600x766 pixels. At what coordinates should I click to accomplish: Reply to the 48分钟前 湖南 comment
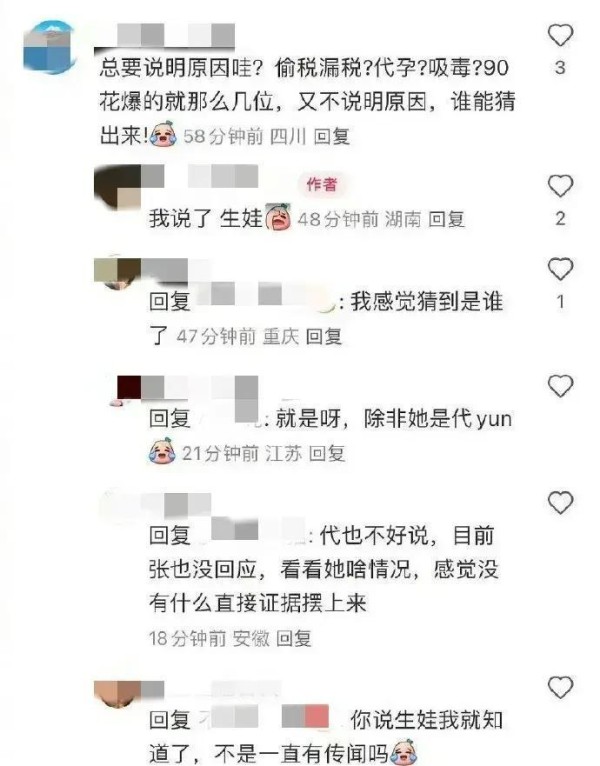tap(446, 219)
